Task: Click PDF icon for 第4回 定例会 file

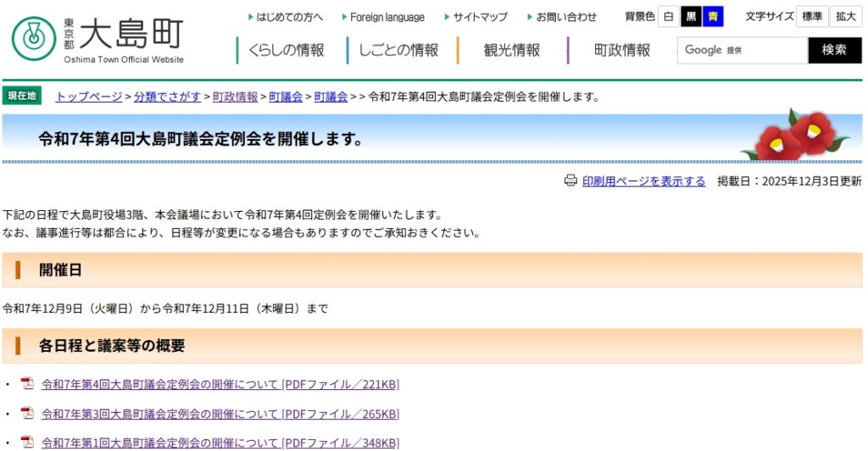Action: click(x=27, y=384)
